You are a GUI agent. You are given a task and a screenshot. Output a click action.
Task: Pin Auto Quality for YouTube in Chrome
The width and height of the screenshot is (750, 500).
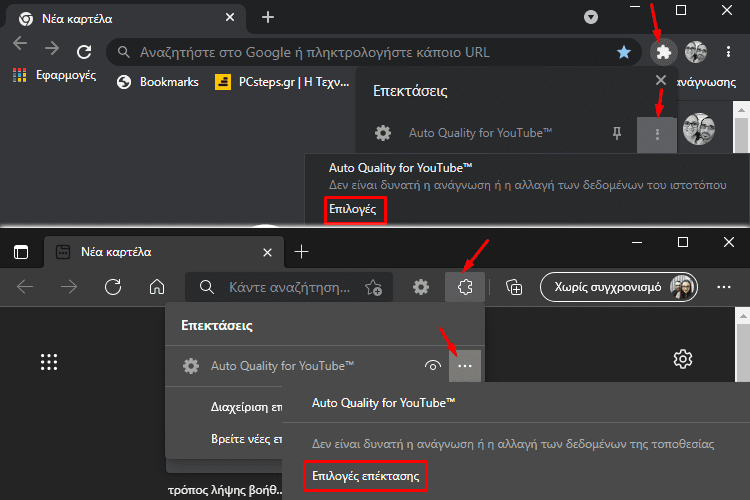(x=617, y=133)
